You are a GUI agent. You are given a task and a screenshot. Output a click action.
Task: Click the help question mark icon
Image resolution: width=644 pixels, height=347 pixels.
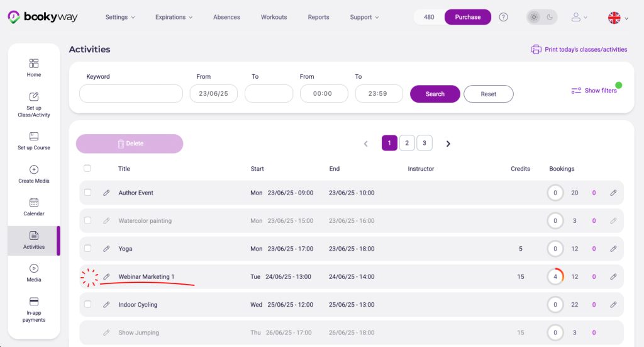coord(503,17)
